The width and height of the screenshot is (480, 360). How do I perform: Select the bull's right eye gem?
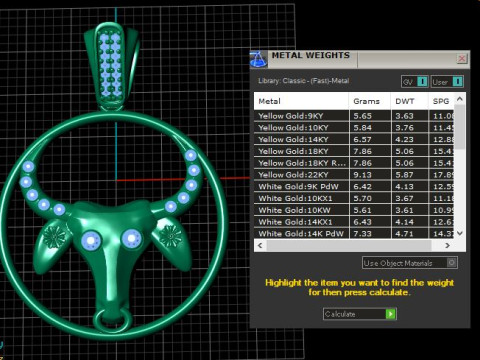132,239
